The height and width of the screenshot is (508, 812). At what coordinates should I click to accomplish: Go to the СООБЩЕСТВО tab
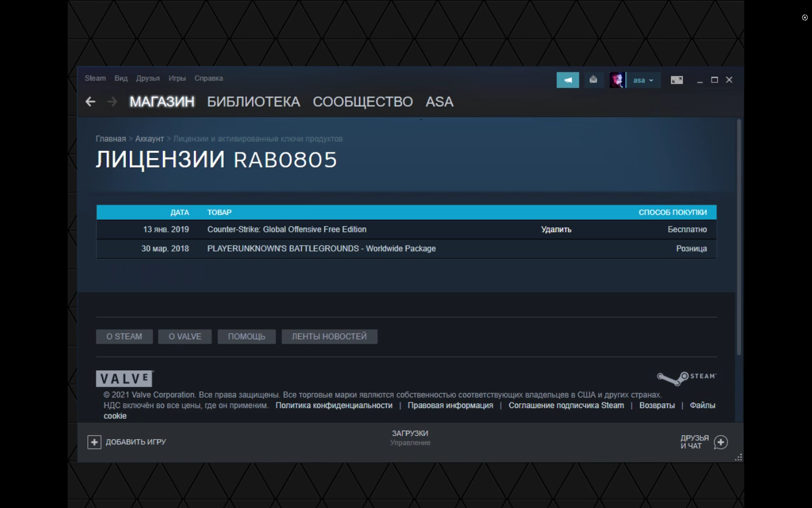pyautogui.click(x=363, y=102)
